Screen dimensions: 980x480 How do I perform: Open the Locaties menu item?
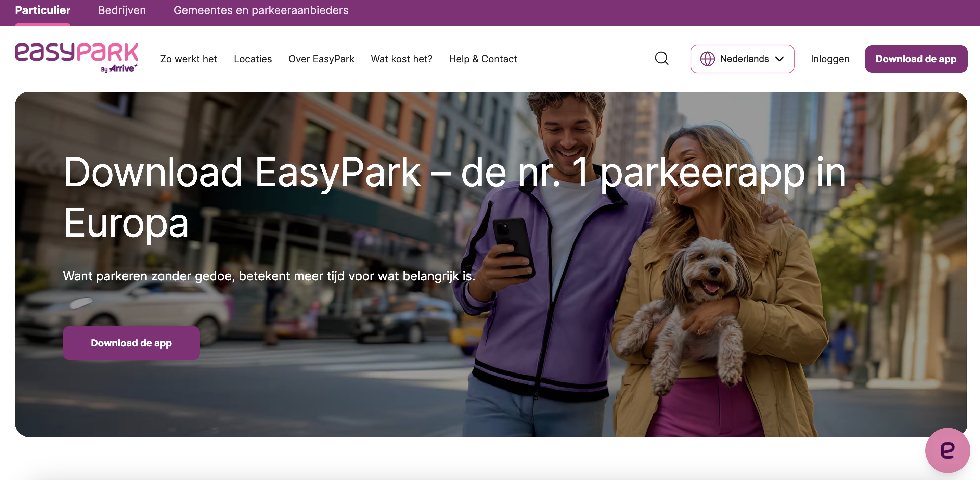[253, 59]
